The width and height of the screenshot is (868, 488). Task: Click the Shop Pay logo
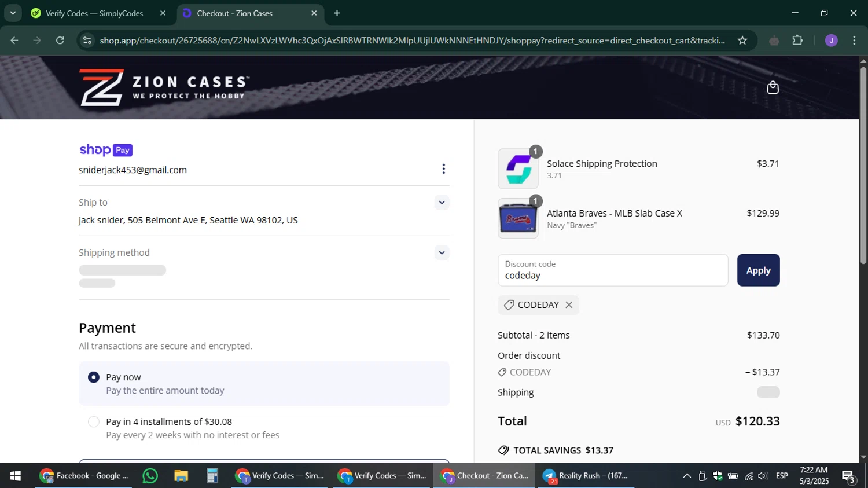(x=106, y=150)
